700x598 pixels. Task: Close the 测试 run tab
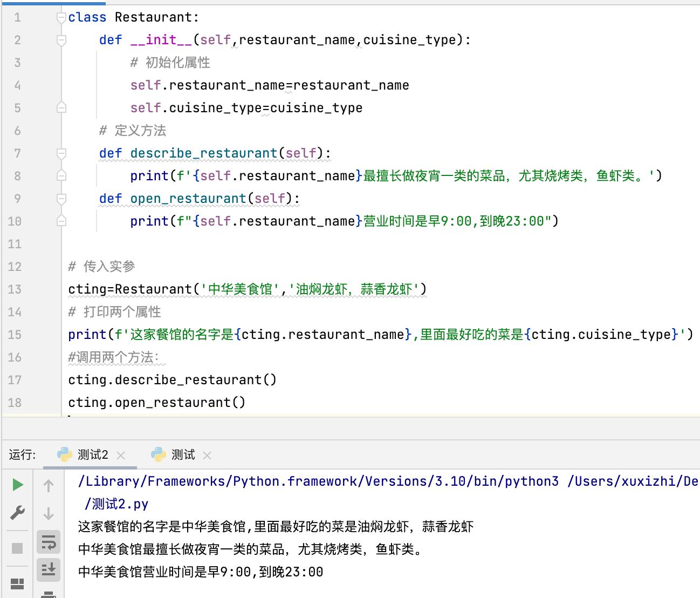pos(207,455)
